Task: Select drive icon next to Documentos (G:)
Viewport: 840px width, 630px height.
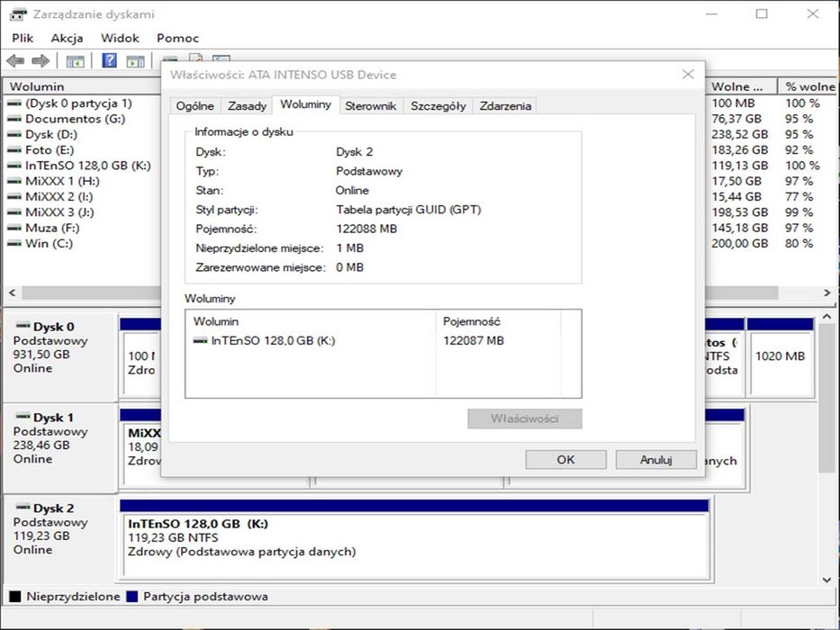Action: (x=14, y=119)
